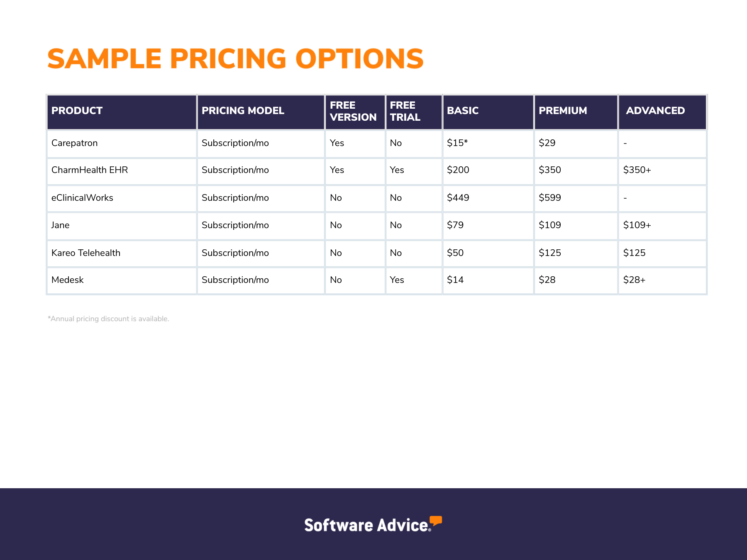Select the PRICING MODEL column header
The image size is (747, 560).
261,112
